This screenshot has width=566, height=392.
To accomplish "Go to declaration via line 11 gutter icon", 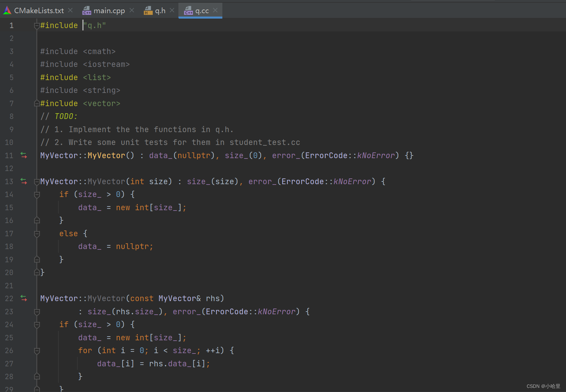I will pos(24,155).
